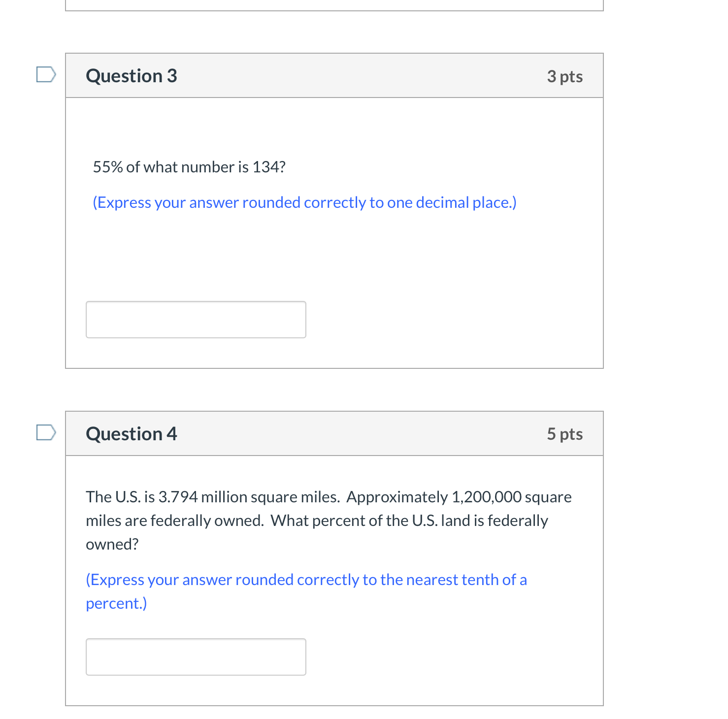Flag Question 3 for review
This screenshot has width=728, height=719.
point(46,75)
